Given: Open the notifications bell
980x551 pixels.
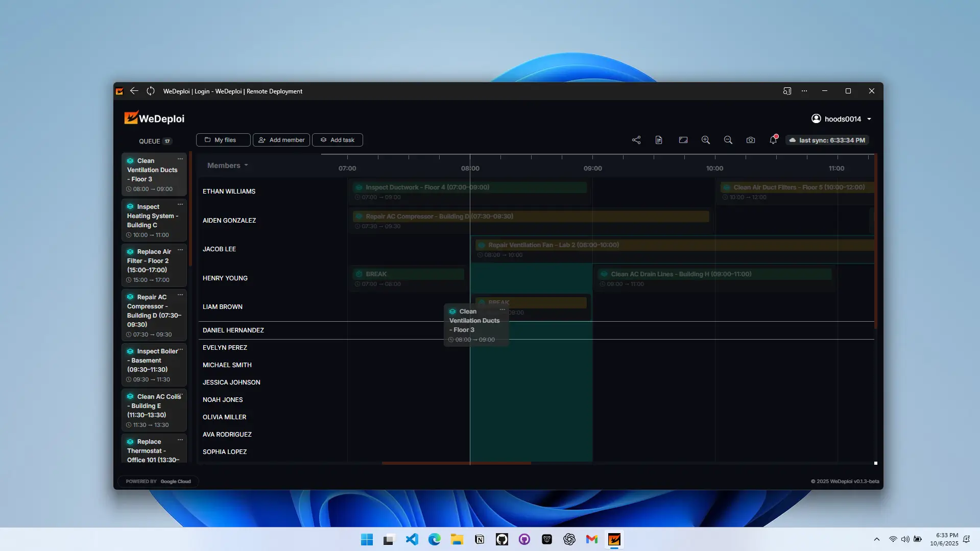Looking at the screenshot, I should pos(773,140).
